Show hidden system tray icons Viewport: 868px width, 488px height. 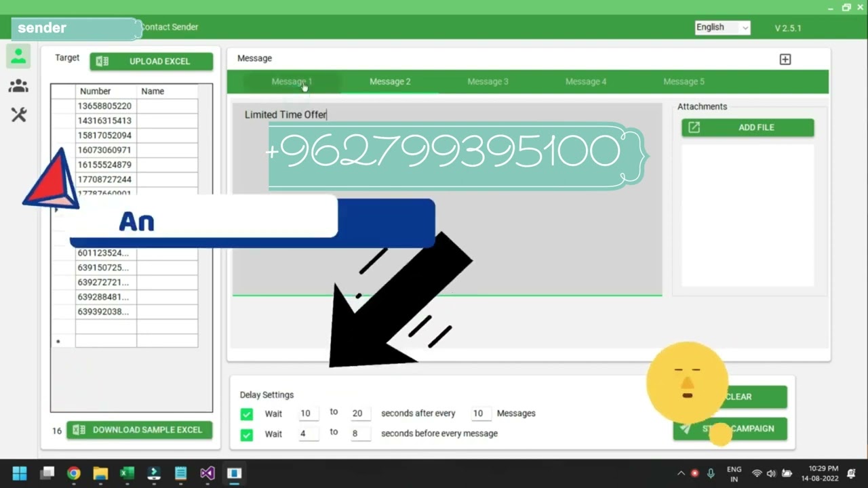pyautogui.click(x=681, y=474)
